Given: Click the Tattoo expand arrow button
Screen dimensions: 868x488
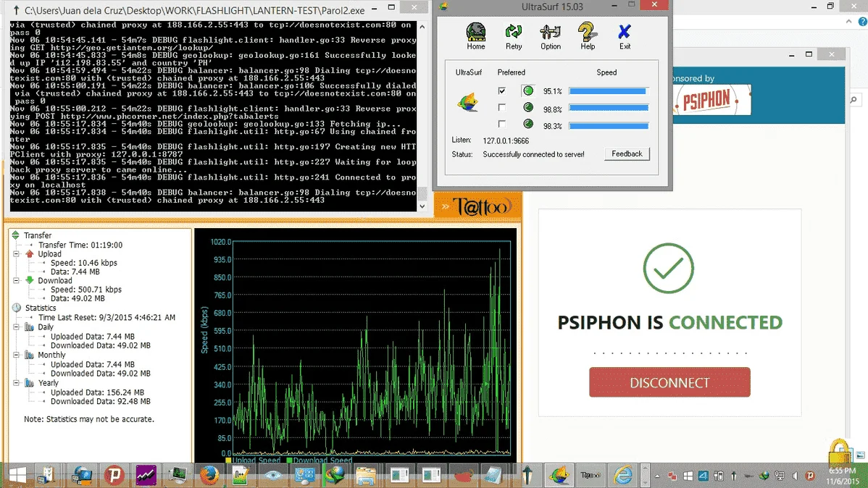Looking at the screenshot, I should pos(445,206).
